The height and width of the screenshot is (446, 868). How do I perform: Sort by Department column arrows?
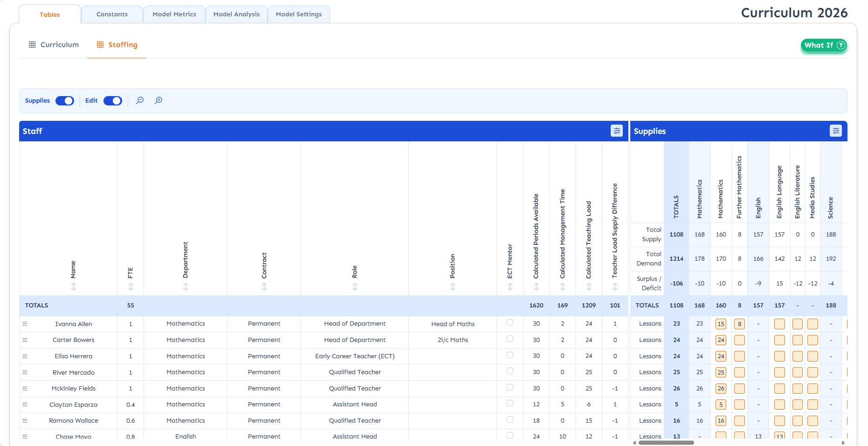click(x=186, y=287)
